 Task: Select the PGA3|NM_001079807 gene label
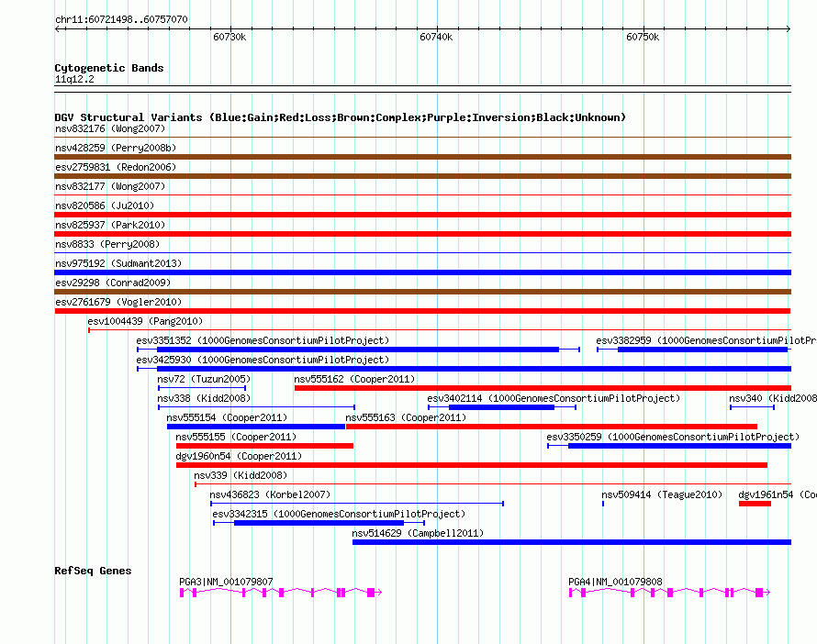coord(226,582)
